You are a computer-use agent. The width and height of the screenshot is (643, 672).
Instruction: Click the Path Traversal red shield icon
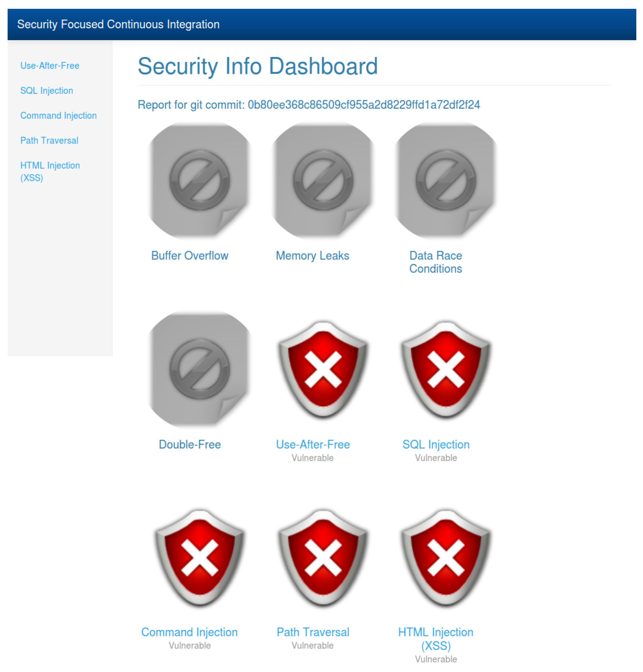click(x=323, y=558)
